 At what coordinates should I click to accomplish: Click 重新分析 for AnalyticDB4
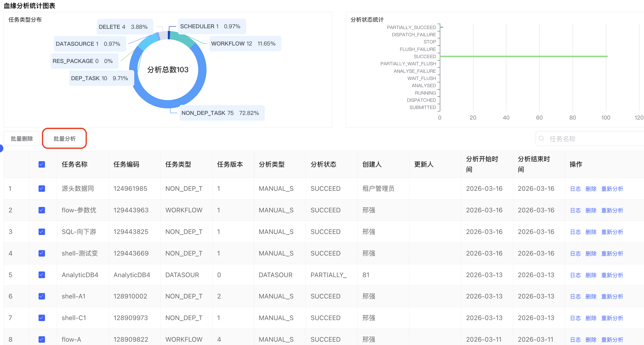pos(612,275)
